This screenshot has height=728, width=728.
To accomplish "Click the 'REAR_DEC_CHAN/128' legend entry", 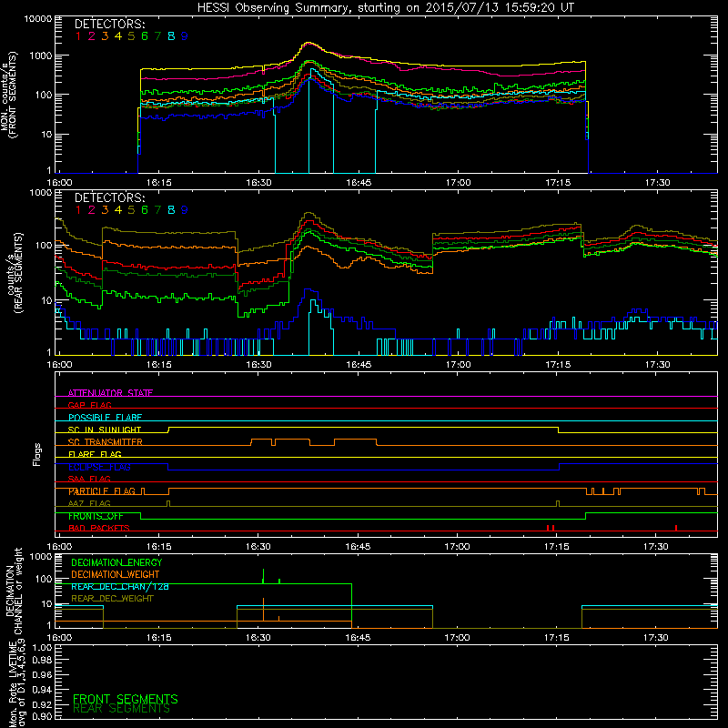I will (x=120, y=587).
